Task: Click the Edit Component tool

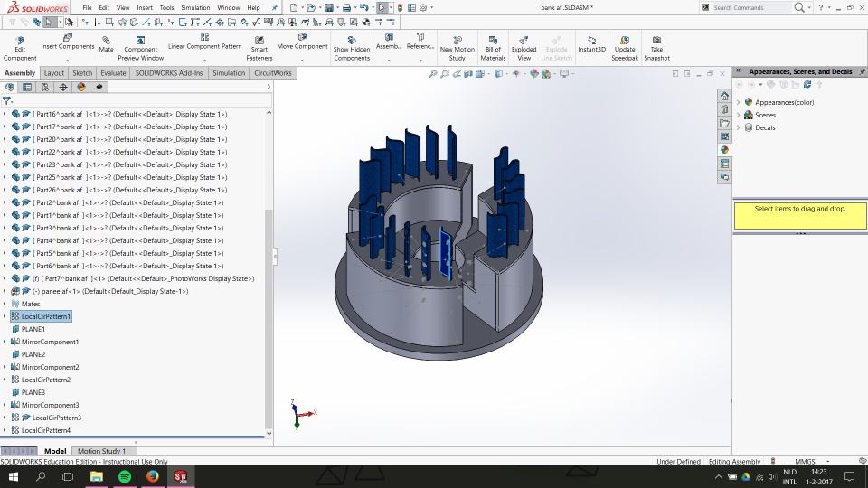Action: (20, 49)
